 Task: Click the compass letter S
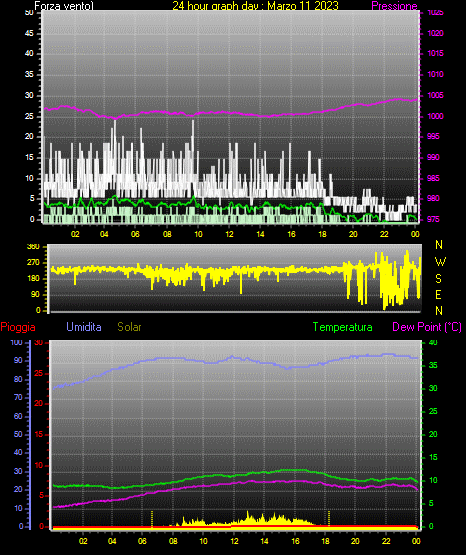pyautogui.click(x=438, y=279)
